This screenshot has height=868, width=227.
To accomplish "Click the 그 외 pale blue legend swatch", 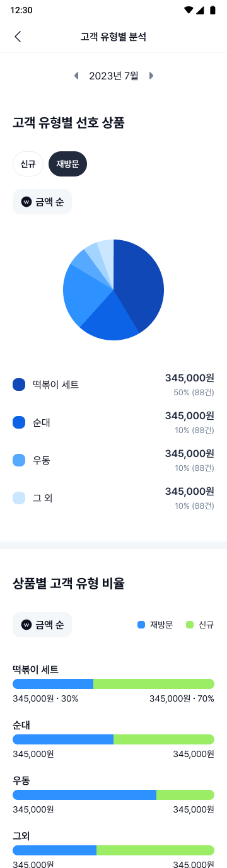I will 19,498.
